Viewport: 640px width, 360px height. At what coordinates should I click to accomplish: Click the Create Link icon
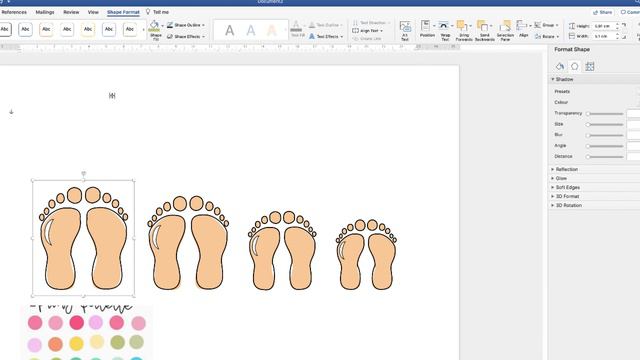[x=356, y=39]
